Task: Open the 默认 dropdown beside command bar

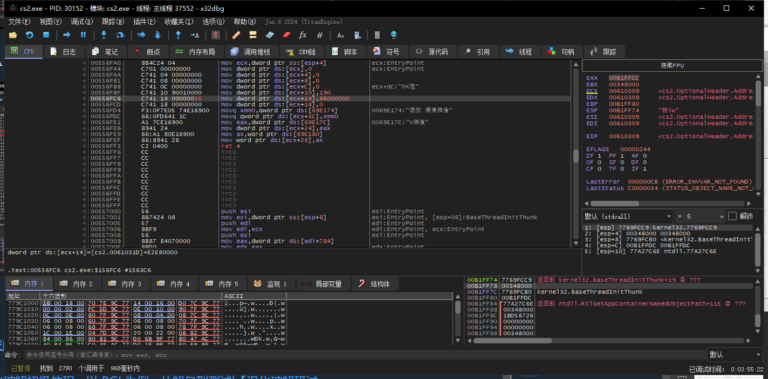Action: 735,355
